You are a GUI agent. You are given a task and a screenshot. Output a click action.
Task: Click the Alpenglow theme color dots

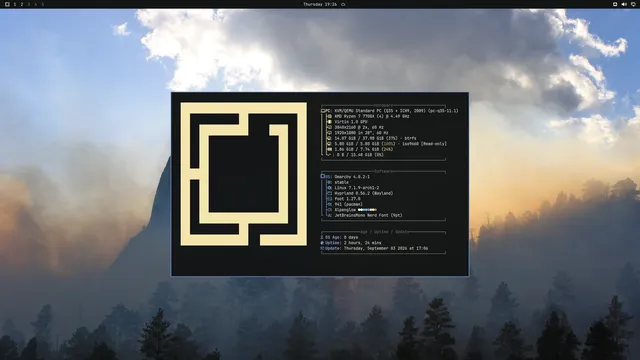click(367, 210)
